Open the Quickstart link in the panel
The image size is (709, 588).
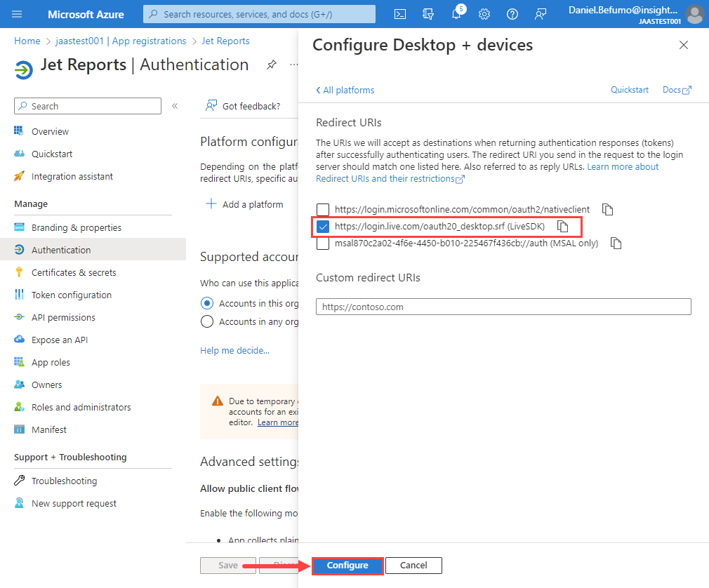(630, 90)
